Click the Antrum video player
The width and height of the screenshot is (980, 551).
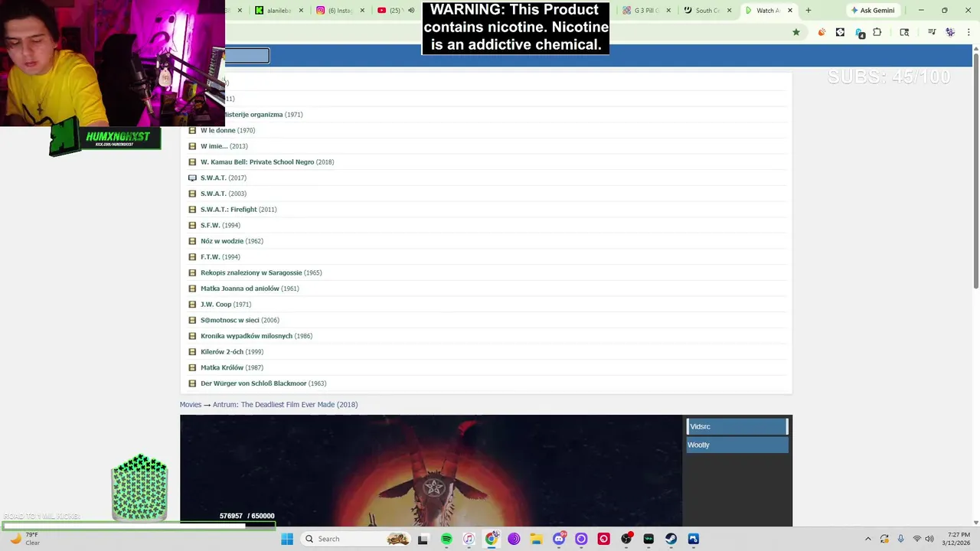[x=431, y=471]
